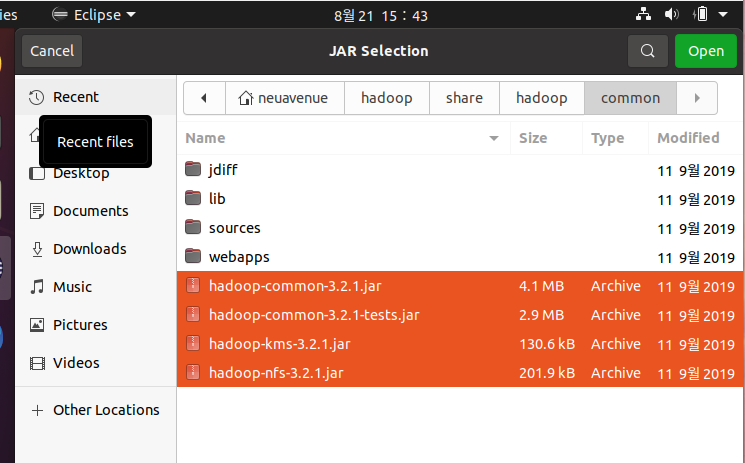Select hadoop-common-3.2.1-tests.jar file
Screen dimensions: 745x463
point(460,315)
